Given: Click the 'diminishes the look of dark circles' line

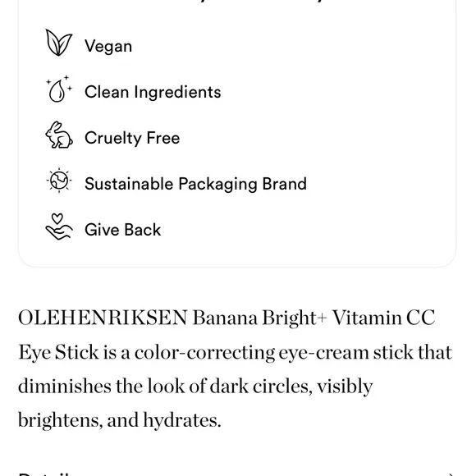Looking at the screenshot, I should click(x=195, y=387).
